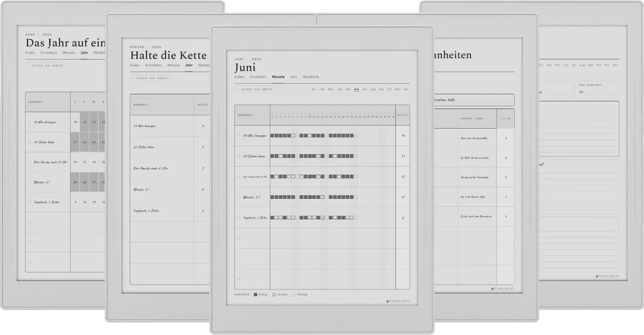The height and width of the screenshot is (335, 644).
Task: Toggle day 1 box for '30 Min bewegen'
Action: [272, 135]
